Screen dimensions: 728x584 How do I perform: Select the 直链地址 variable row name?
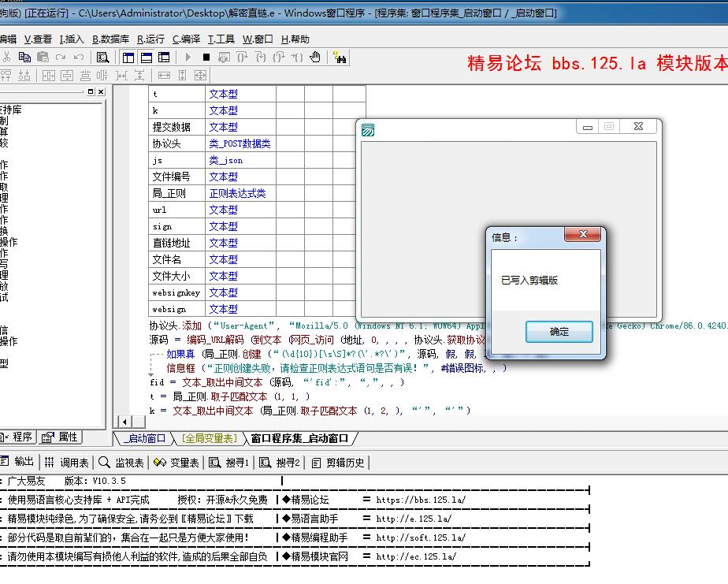pos(177,243)
